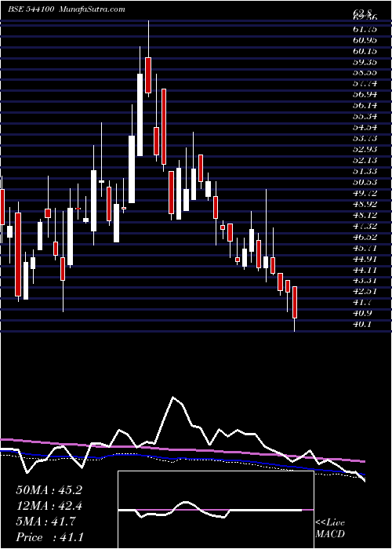
Task: Select the 48.92 price axis label
Action: click(x=365, y=203)
